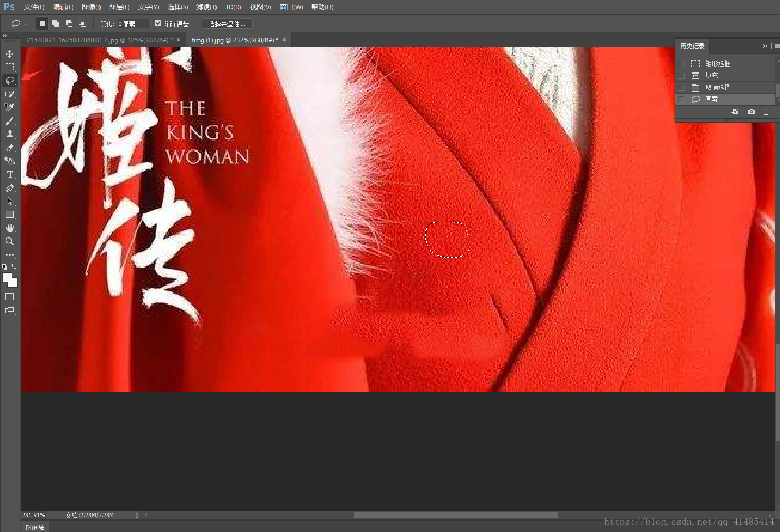Close the timg (1).jpg tab
The width and height of the screenshot is (780, 532).
[284, 40]
